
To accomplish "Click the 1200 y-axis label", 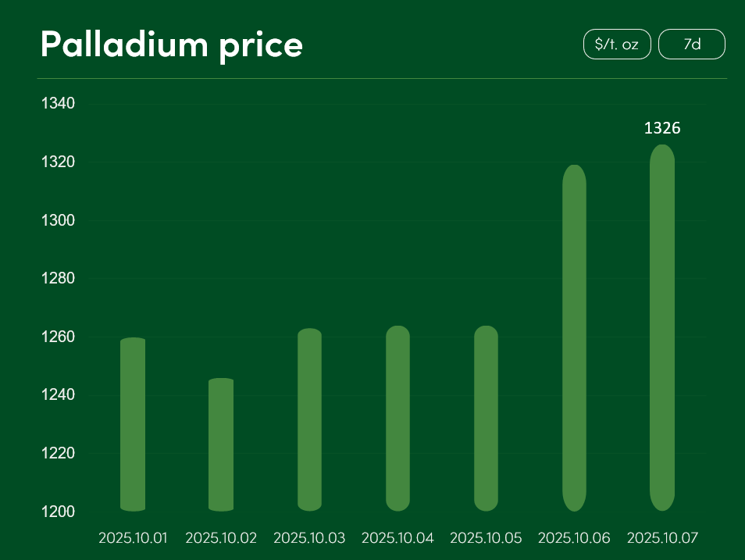I will (57, 512).
